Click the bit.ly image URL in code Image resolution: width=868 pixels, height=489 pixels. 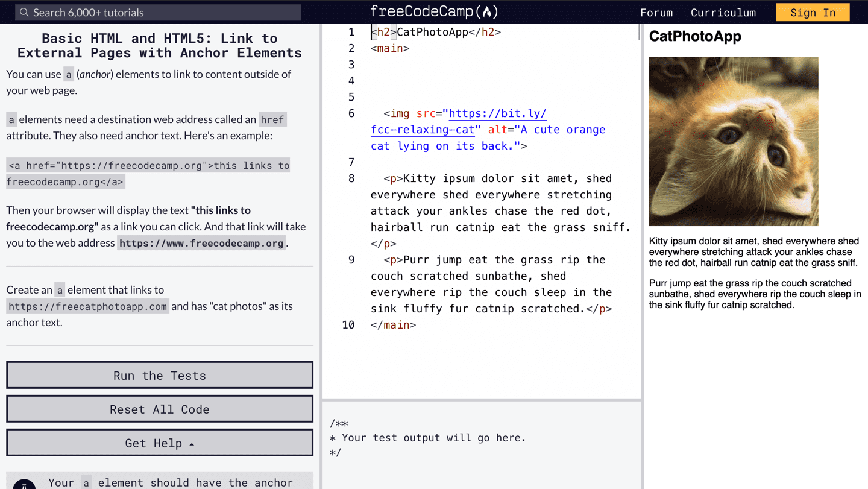[x=497, y=113]
